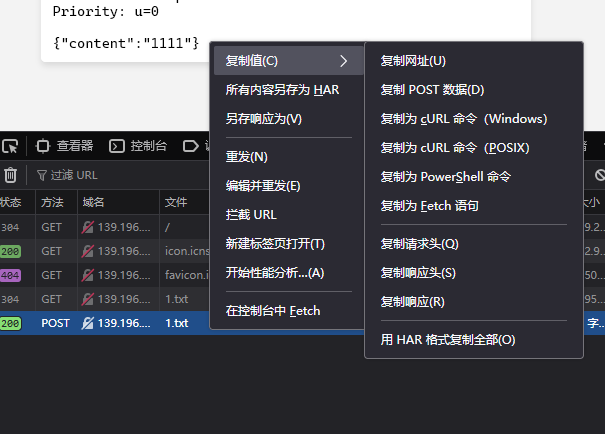Click insecure lock icon in icon.icns row

pos(88,252)
